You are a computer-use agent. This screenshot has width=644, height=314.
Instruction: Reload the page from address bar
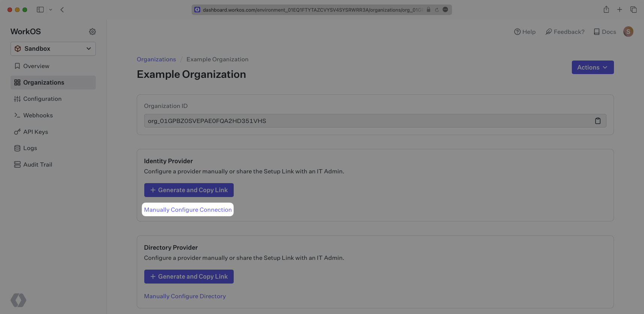coord(437,10)
